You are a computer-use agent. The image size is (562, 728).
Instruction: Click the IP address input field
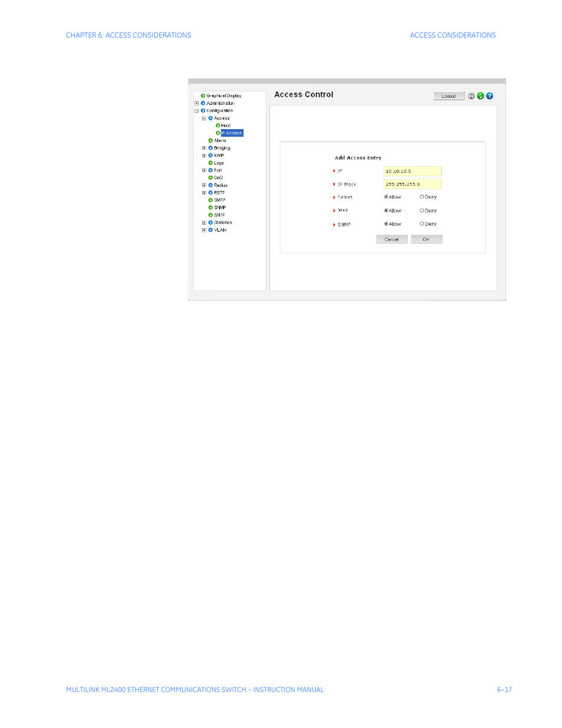(412, 171)
